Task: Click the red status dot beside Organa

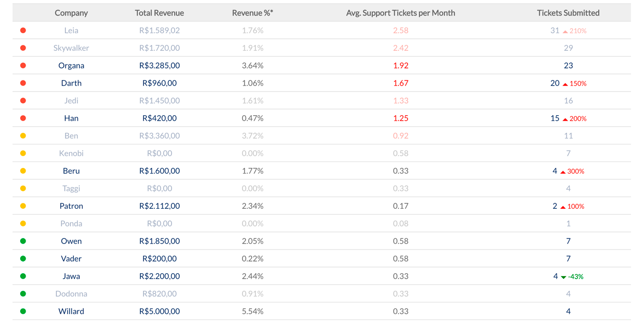Action: pyautogui.click(x=23, y=65)
